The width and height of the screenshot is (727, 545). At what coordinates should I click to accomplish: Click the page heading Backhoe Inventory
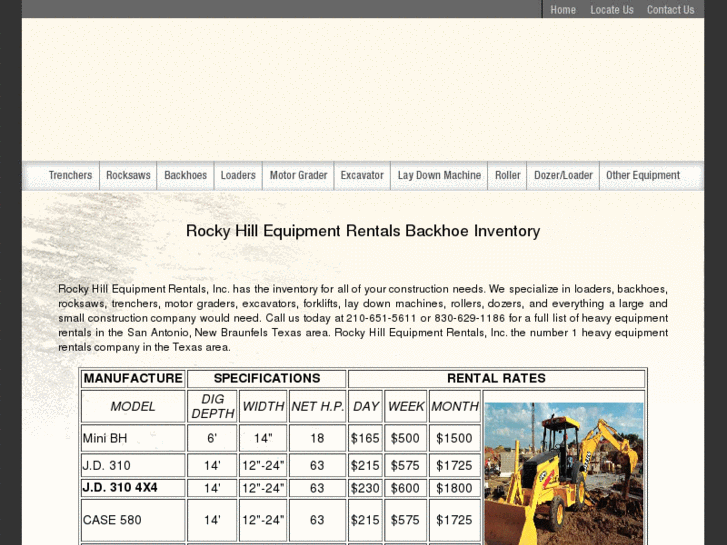pos(363,231)
